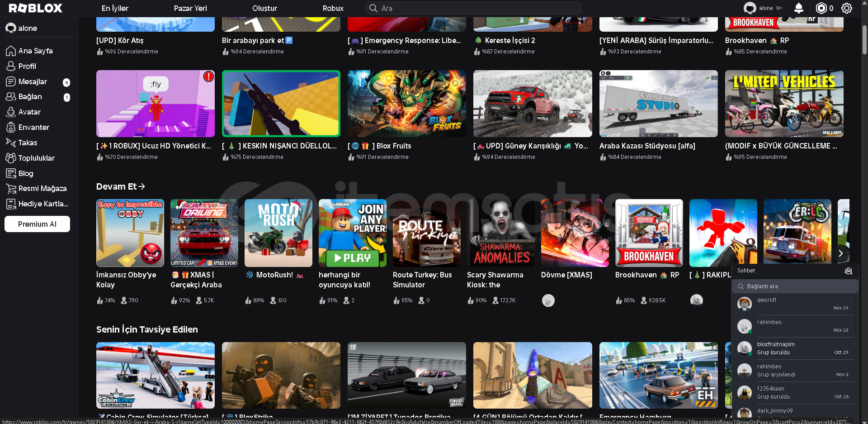
Task: Click the page vertical scrollbar
Action: [x=864, y=40]
